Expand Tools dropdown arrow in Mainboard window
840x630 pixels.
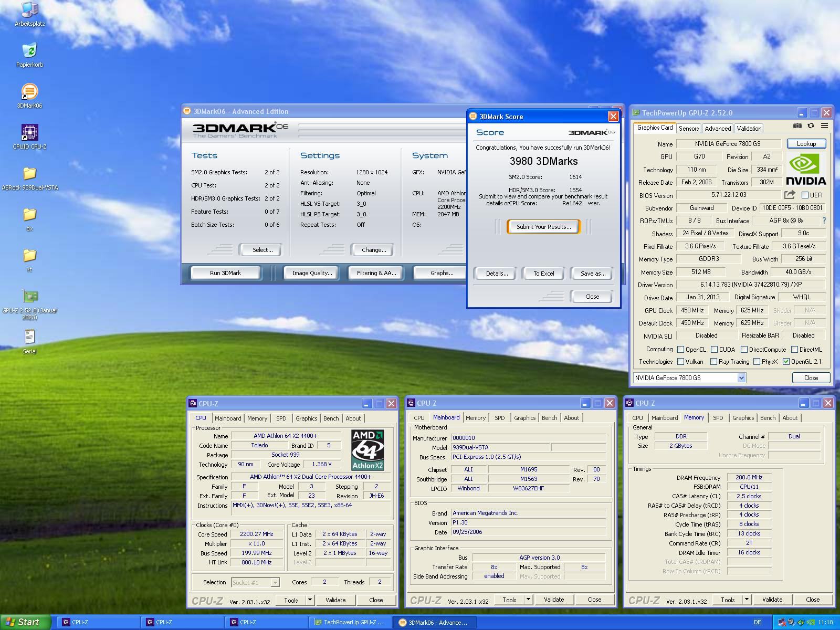click(x=528, y=600)
